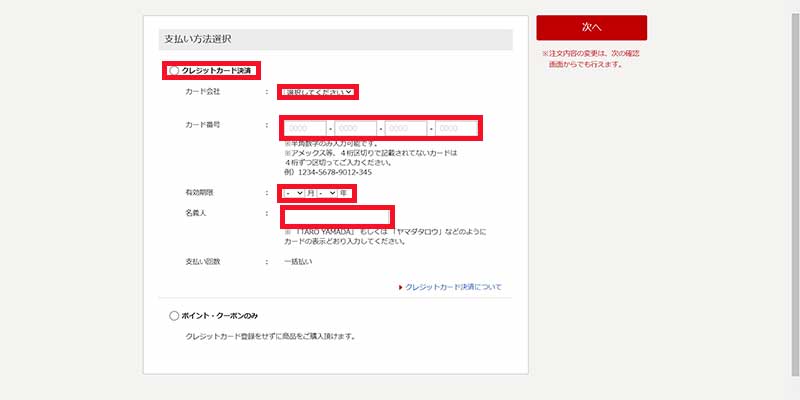Open the クレジットカード決済について link
The height and width of the screenshot is (400, 800).
pos(453,287)
